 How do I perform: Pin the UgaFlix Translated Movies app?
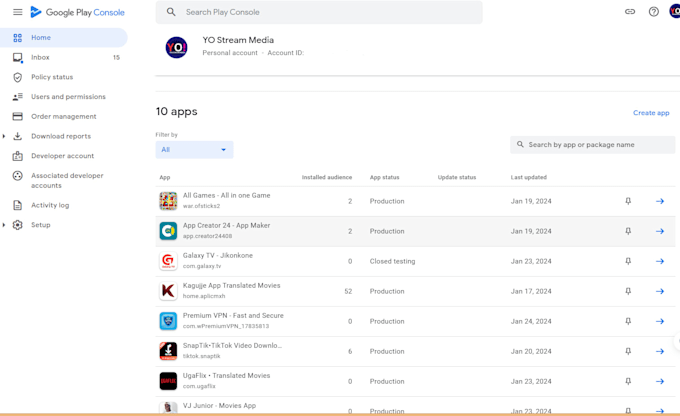pyautogui.click(x=628, y=381)
